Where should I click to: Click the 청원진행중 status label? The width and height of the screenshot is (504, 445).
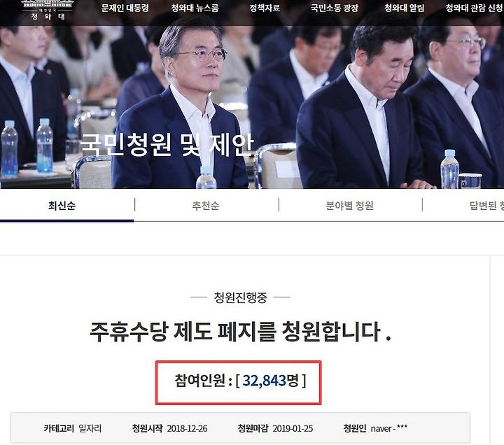(x=240, y=297)
